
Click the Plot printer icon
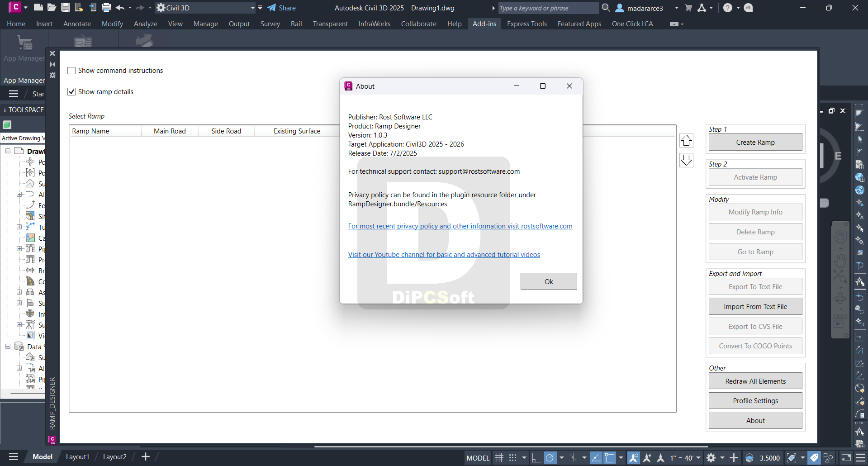tap(106, 8)
